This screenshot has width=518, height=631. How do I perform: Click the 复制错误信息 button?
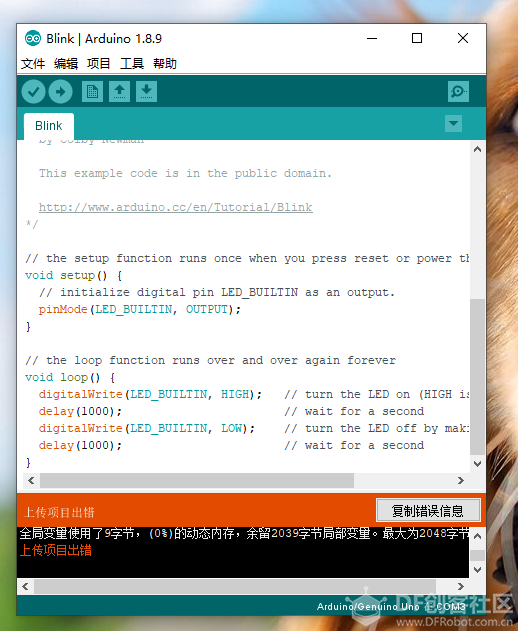[x=428, y=511]
